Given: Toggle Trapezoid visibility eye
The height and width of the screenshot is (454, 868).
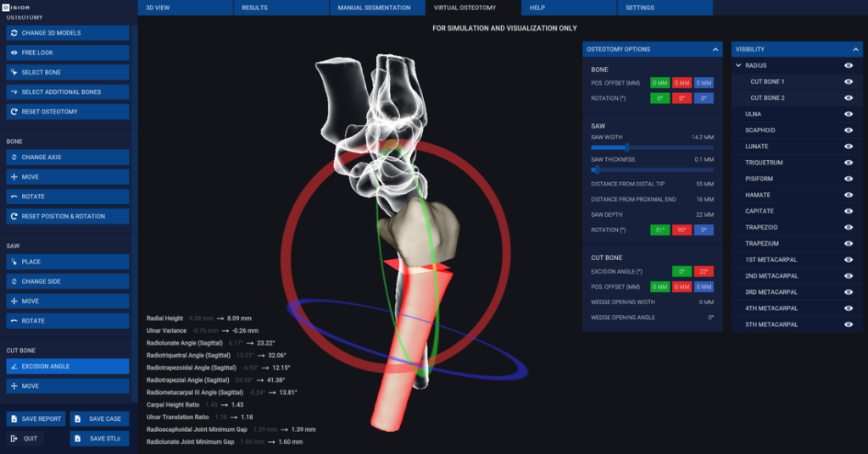Looking at the screenshot, I should pyautogui.click(x=849, y=227).
